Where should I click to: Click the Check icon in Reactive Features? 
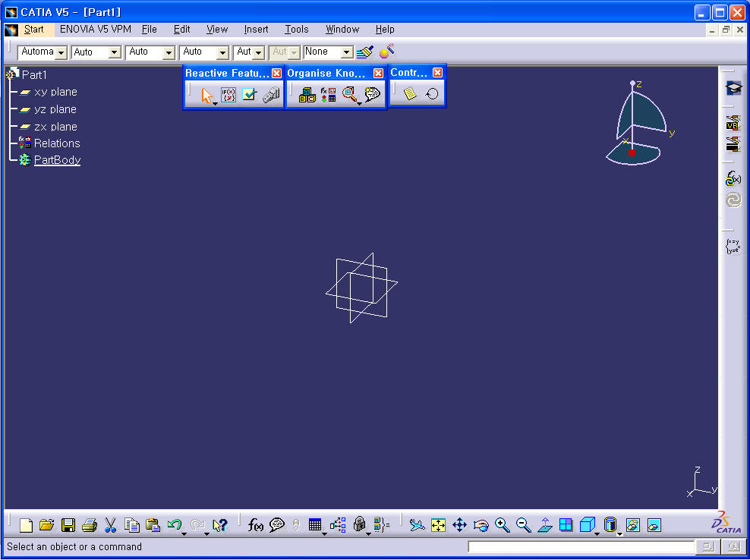coord(250,95)
